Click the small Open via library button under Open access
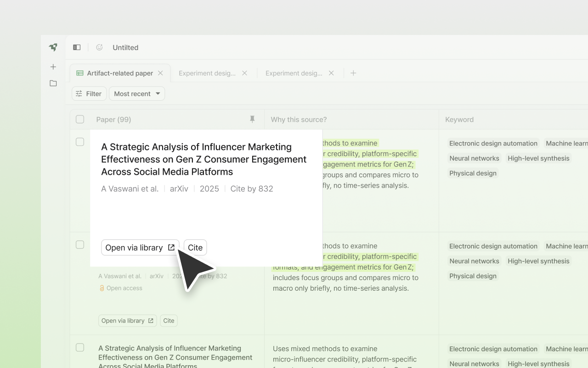Image resolution: width=588 pixels, height=368 pixels. click(x=128, y=321)
